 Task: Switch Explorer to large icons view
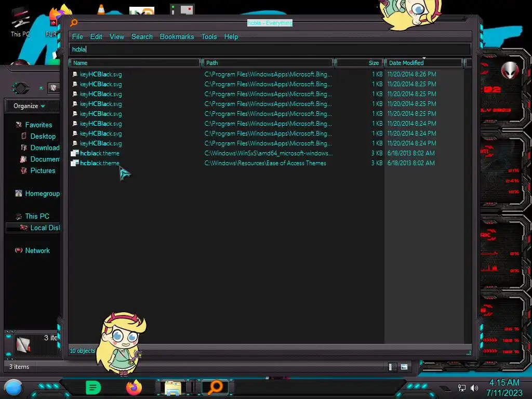coord(404,367)
